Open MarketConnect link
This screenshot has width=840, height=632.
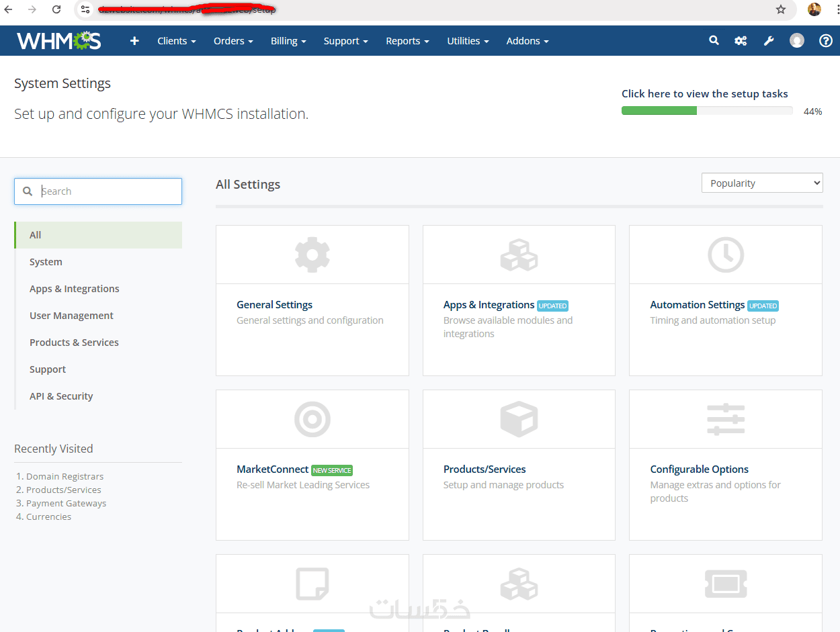(272, 469)
